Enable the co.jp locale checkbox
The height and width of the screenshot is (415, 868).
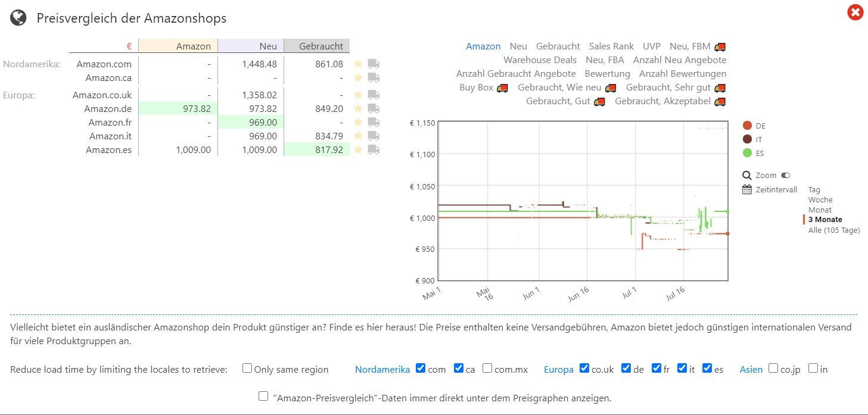773,368
